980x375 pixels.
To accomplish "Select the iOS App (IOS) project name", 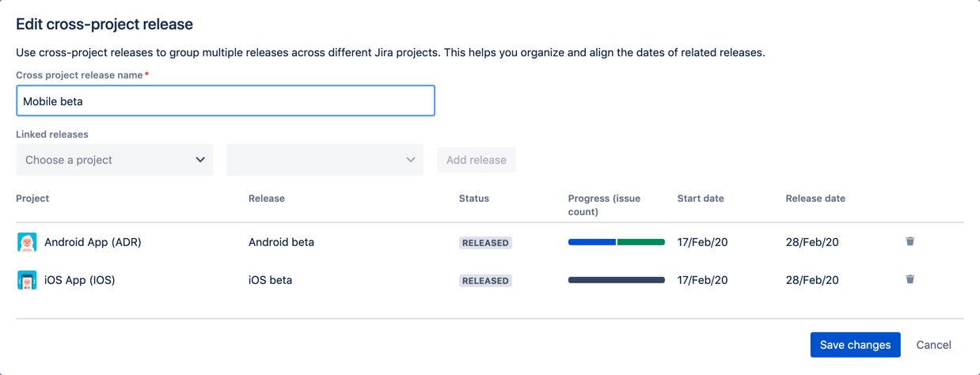I will click(x=80, y=280).
